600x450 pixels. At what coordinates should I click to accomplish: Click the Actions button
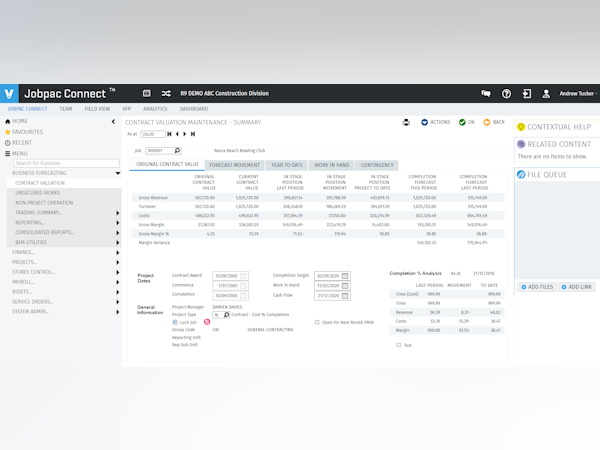coord(435,122)
